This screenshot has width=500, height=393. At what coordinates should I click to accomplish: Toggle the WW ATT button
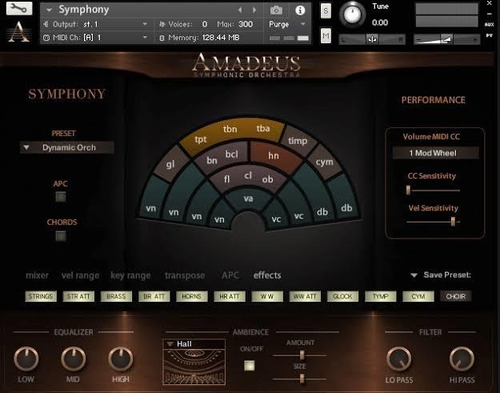(x=305, y=296)
